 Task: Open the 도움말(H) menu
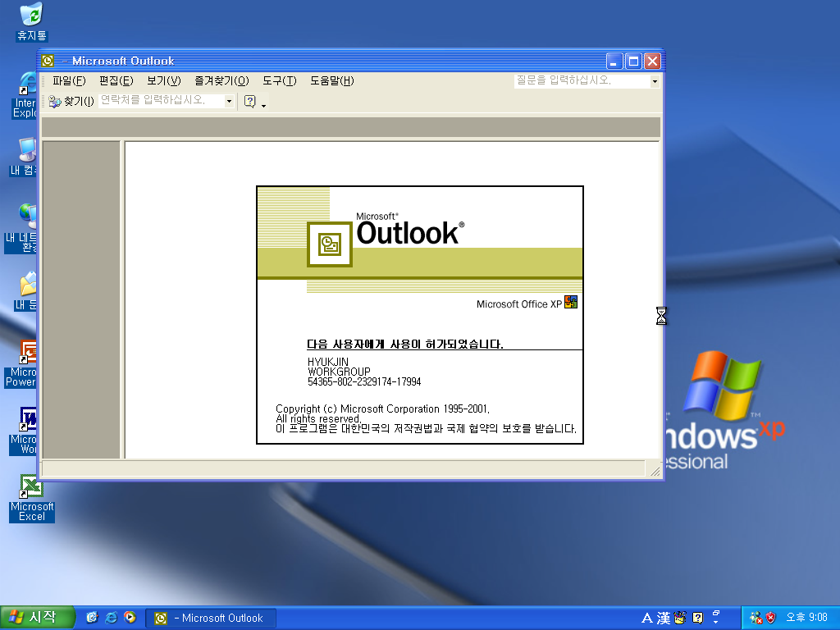332,81
